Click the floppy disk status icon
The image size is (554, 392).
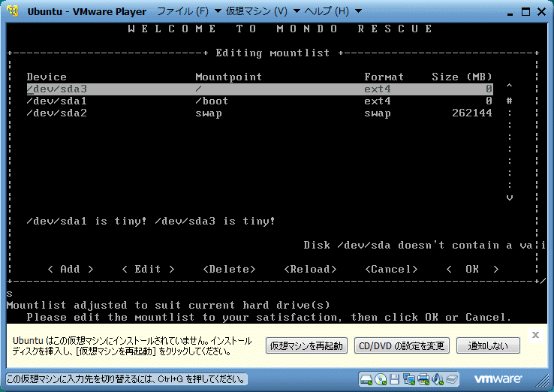point(395,378)
